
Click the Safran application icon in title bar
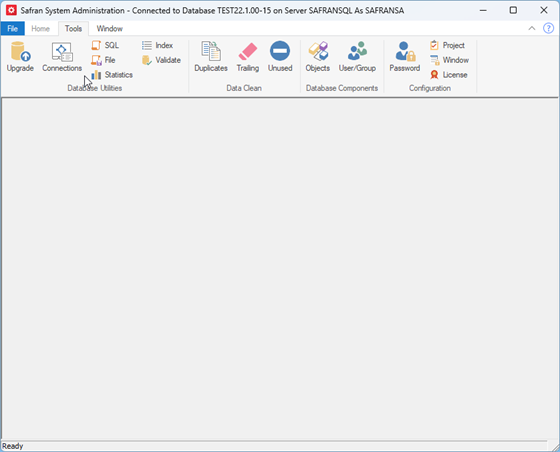pos(11,10)
